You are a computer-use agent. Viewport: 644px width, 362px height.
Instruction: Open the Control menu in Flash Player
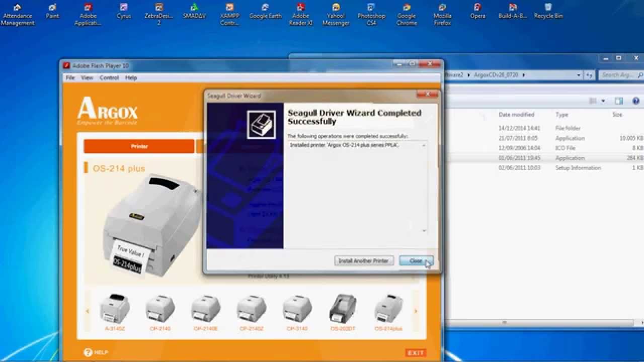click(x=109, y=78)
